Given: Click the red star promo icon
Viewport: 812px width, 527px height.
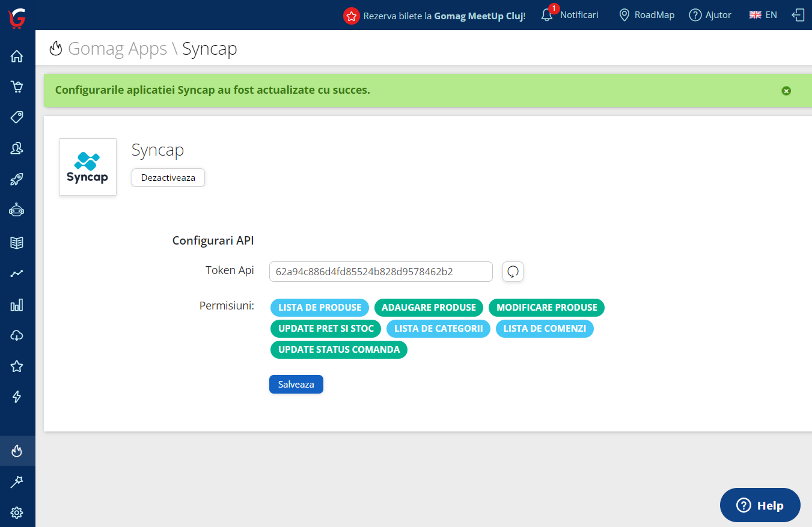Looking at the screenshot, I should point(352,16).
